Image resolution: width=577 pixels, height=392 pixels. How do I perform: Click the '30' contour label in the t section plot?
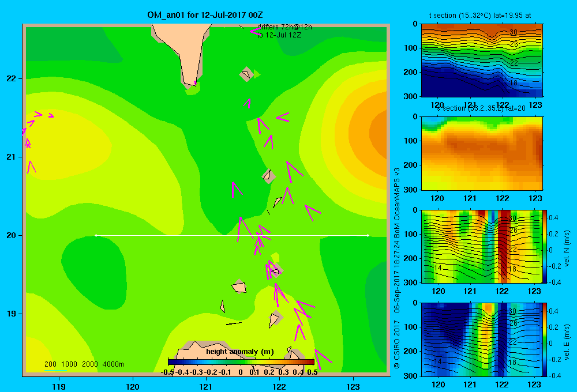(x=514, y=32)
